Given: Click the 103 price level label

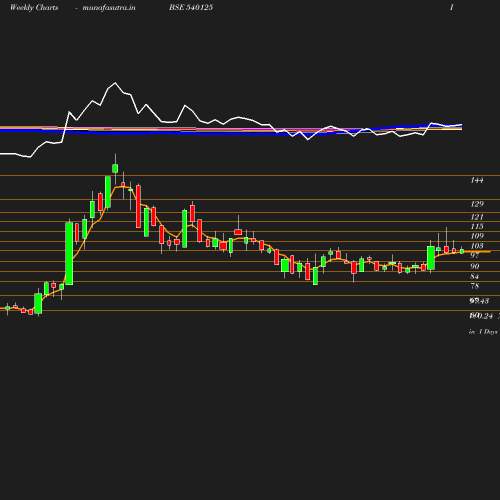Looking at the screenshot, I should click(x=477, y=246).
